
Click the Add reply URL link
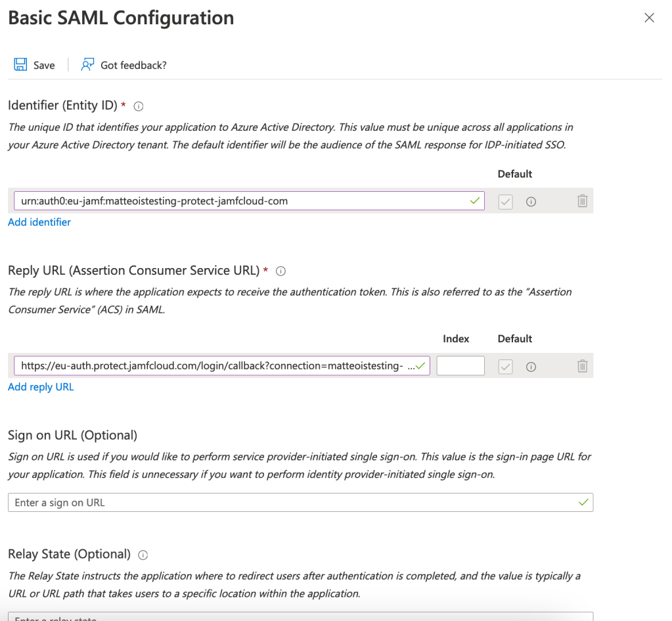point(41,387)
